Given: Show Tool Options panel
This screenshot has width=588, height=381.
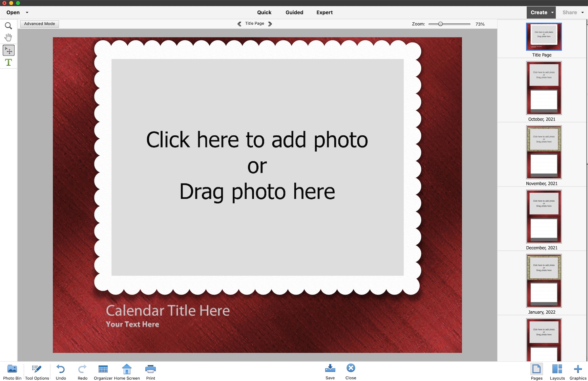Looking at the screenshot, I should pos(37,372).
